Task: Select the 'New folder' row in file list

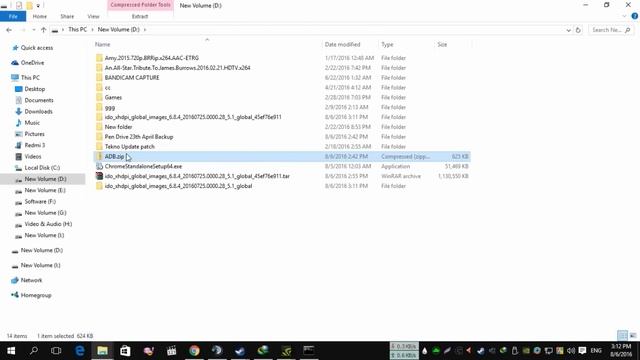Action: (x=282, y=127)
